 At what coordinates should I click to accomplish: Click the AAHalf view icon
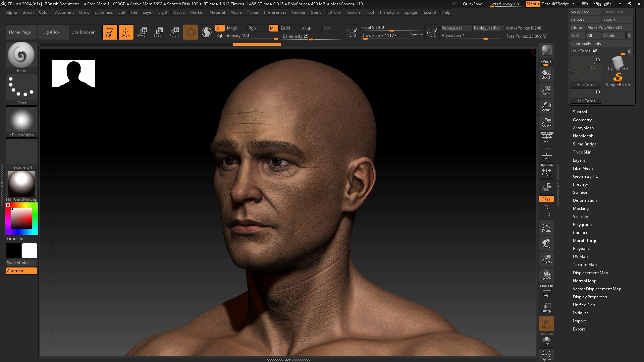pyautogui.click(x=547, y=122)
